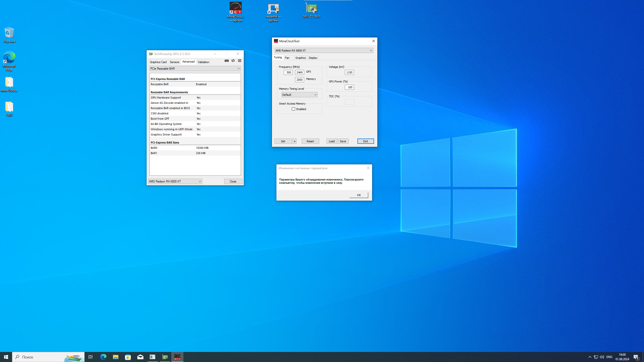This screenshot has height=362, width=644.
Task: Click the GPU-Z refresh icon
Action: pyautogui.click(x=233, y=61)
